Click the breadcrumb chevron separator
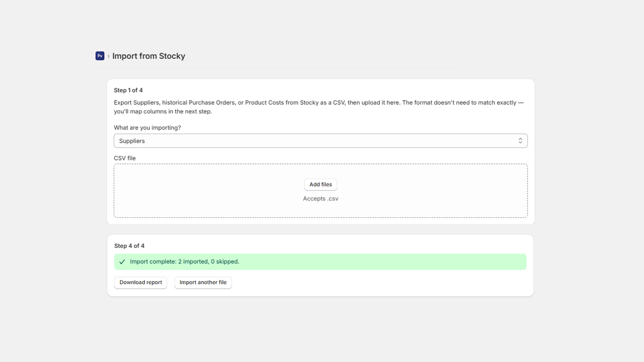This screenshot has height=362, width=644. (108, 56)
